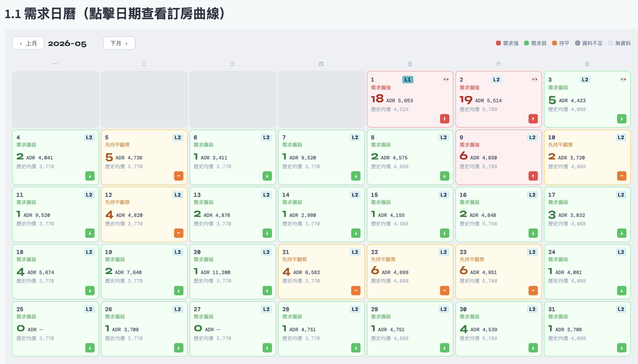Click the green down-arrow icon on day 18

coord(90,291)
